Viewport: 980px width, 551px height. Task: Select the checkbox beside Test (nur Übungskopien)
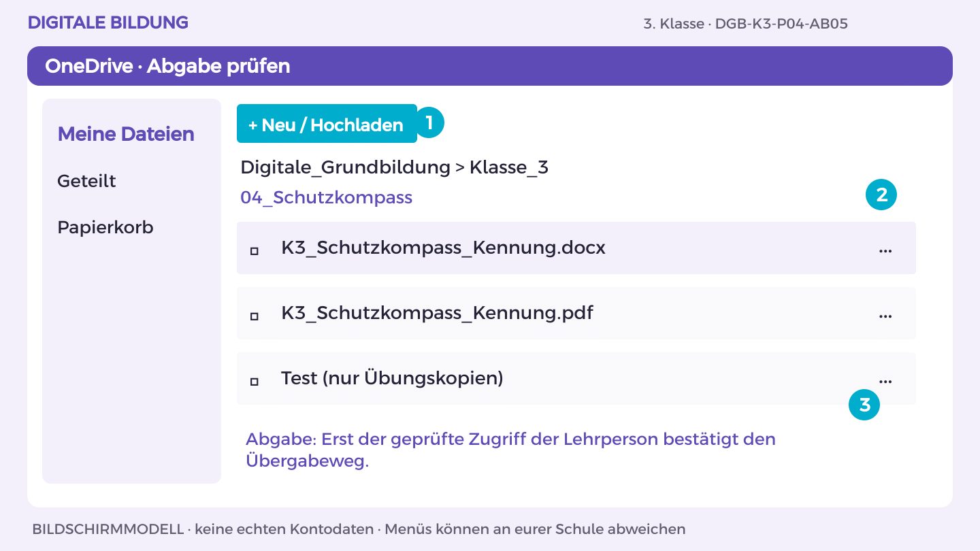click(255, 382)
